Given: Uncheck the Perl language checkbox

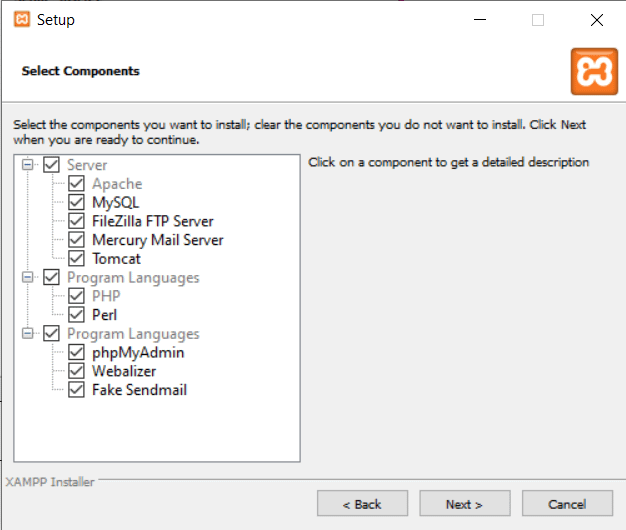Looking at the screenshot, I should click(x=76, y=315).
